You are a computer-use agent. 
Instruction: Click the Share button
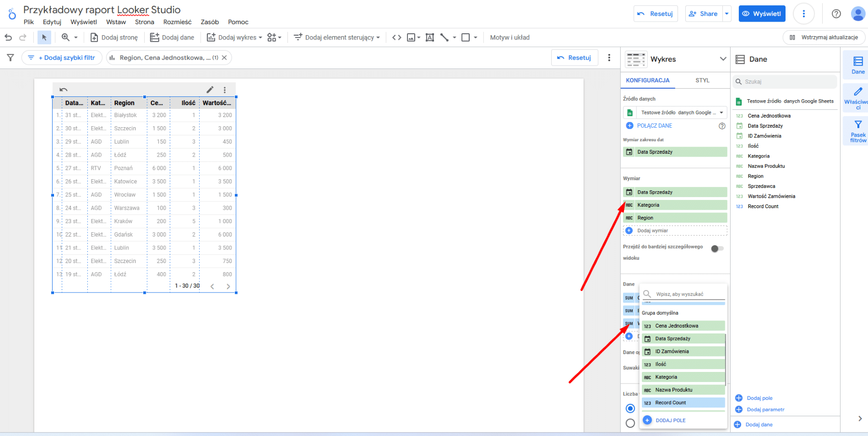point(704,13)
